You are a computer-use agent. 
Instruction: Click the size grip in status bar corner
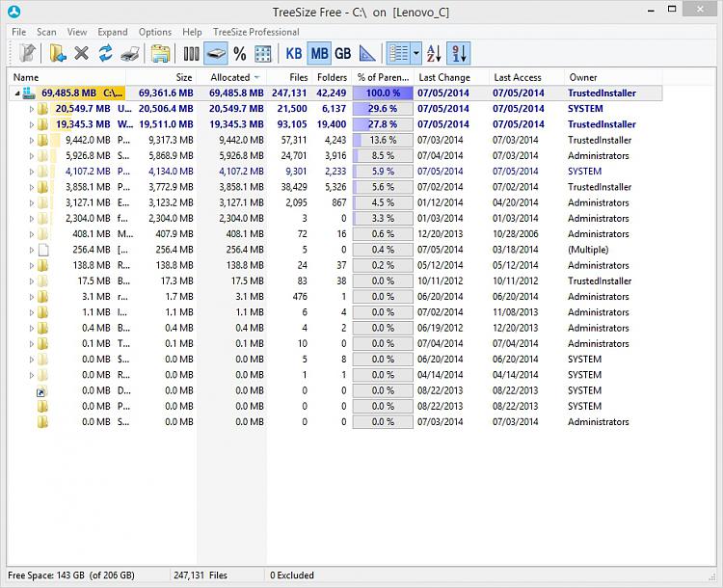[712, 576]
